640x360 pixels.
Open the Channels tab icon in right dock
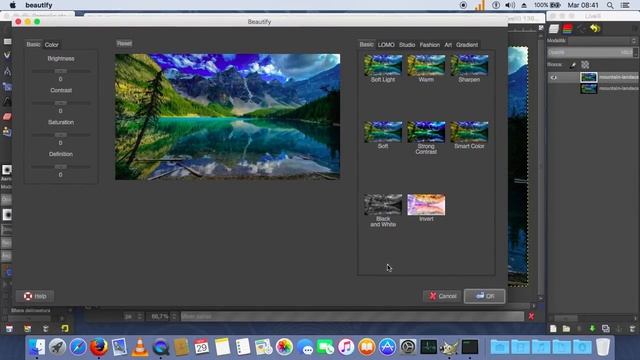click(x=567, y=29)
